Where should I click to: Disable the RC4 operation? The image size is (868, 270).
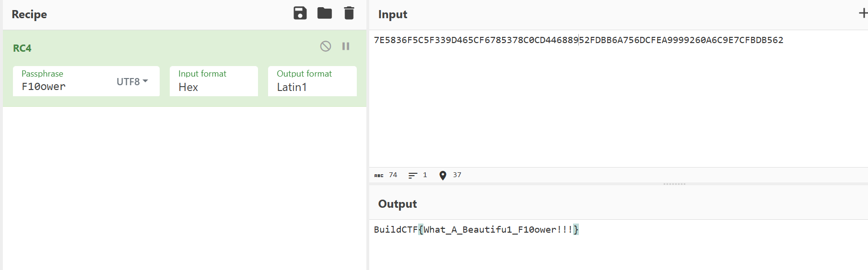click(326, 46)
